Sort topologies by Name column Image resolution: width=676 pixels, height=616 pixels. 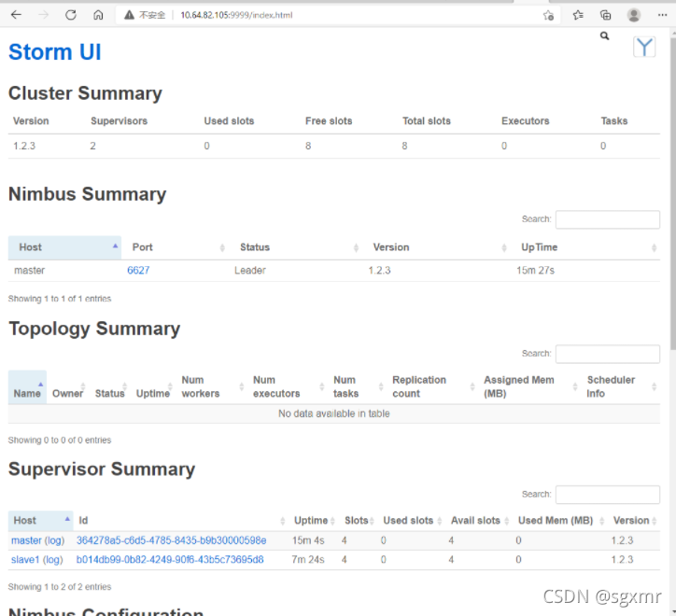tap(27, 386)
